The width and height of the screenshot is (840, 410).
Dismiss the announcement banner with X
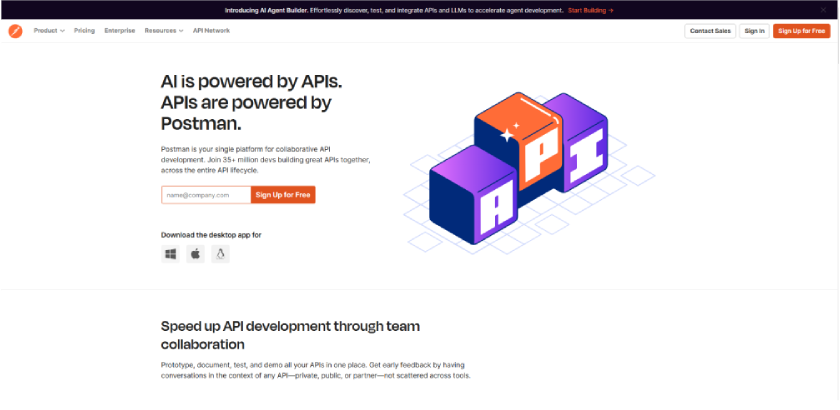823,10
